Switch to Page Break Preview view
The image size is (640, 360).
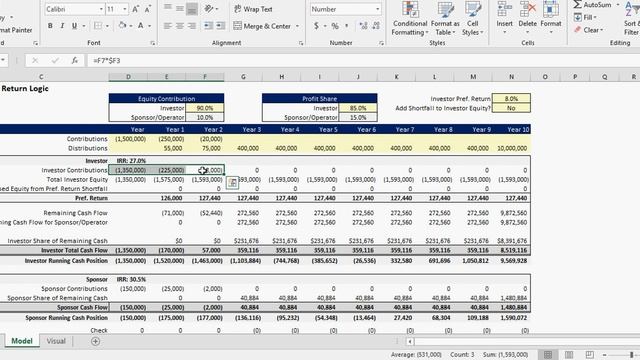pos(589,355)
